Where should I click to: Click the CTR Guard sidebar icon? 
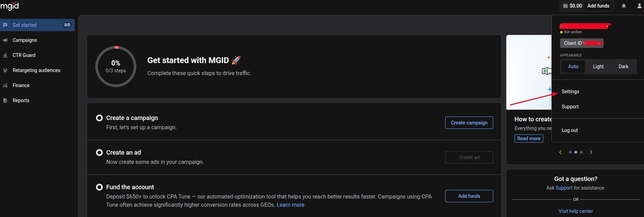(x=5, y=55)
